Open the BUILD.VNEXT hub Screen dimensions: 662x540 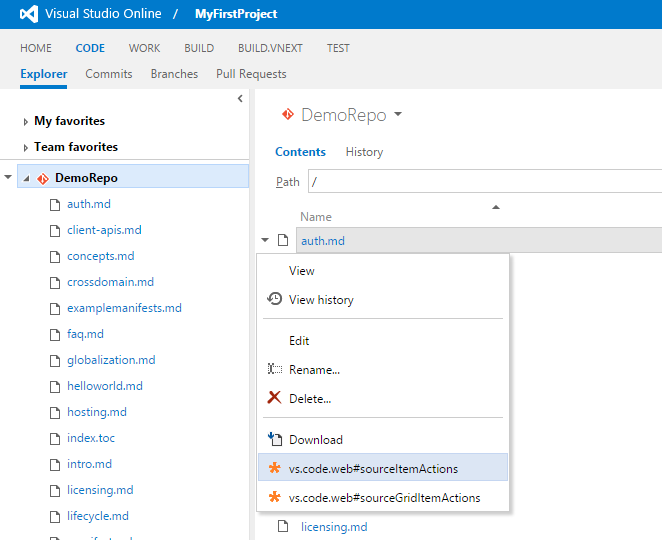pos(270,48)
